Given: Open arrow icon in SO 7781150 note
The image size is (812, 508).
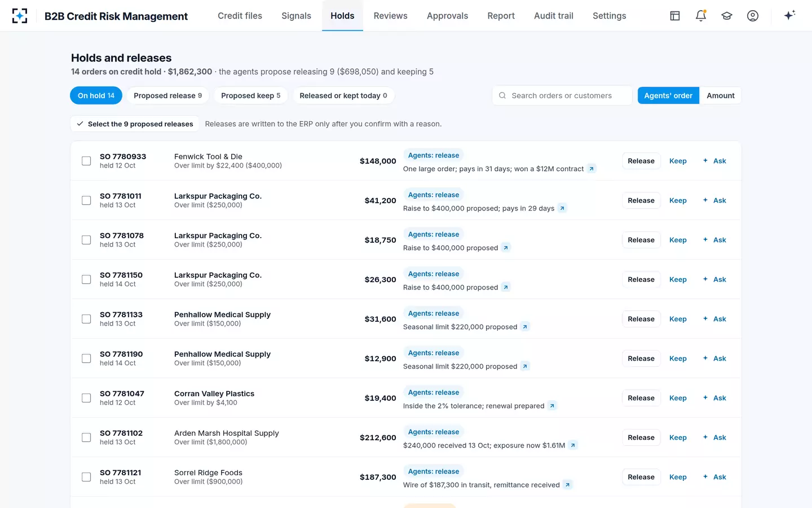Looking at the screenshot, I should [506, 287].
